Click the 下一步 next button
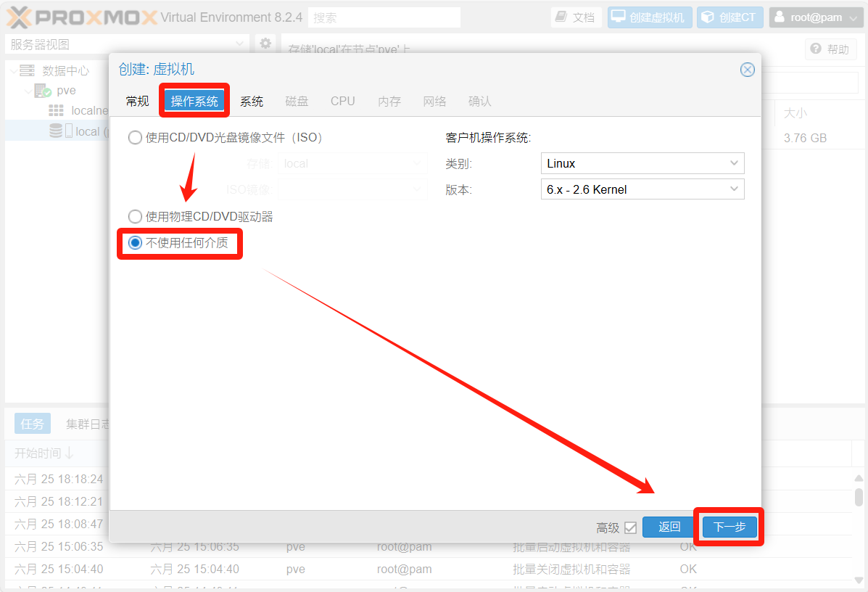Screen dimensions: 868x592 729,527
